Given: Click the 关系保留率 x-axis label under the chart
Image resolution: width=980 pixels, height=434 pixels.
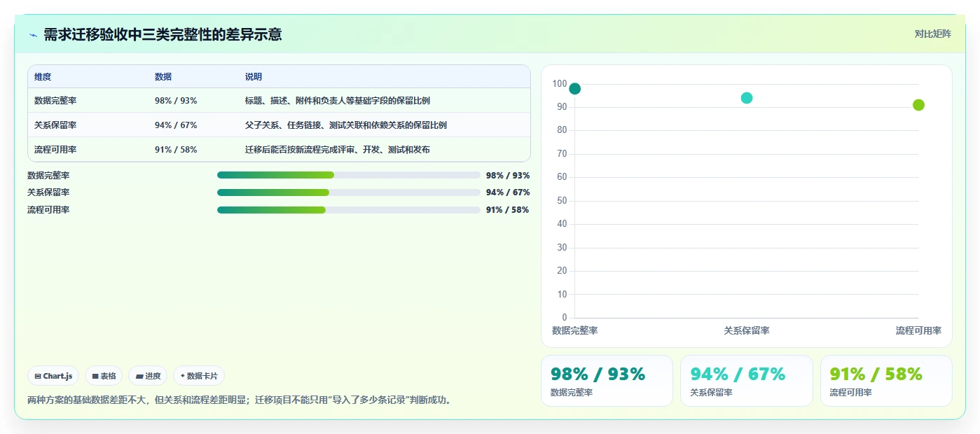Looking at the screenshot, I should (x=747, y=330).
